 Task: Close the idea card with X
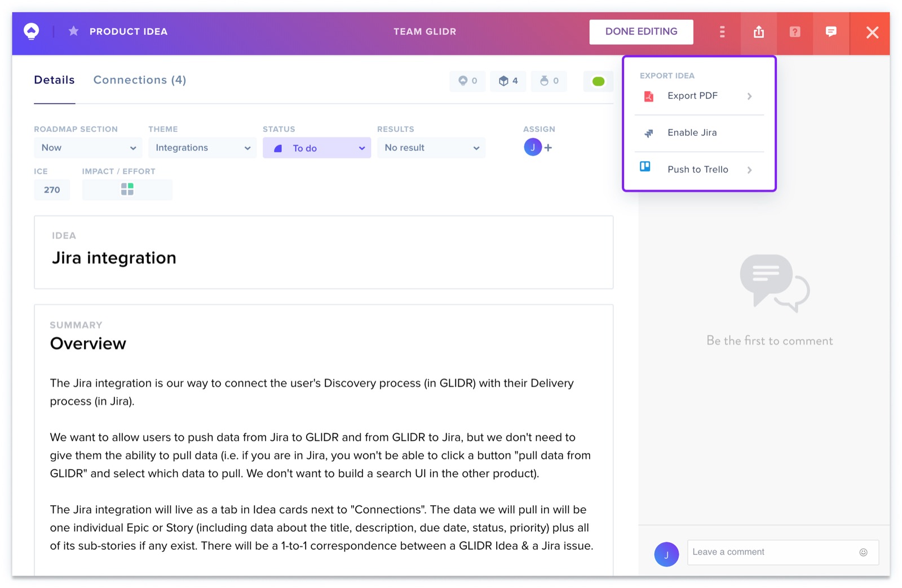pyautogui.click(x=872, y=32)
